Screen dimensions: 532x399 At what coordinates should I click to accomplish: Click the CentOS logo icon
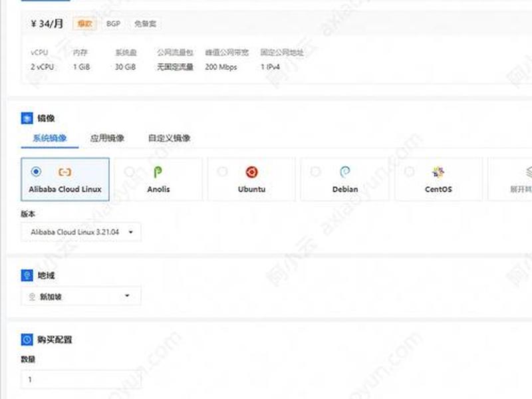click(438, 172)
